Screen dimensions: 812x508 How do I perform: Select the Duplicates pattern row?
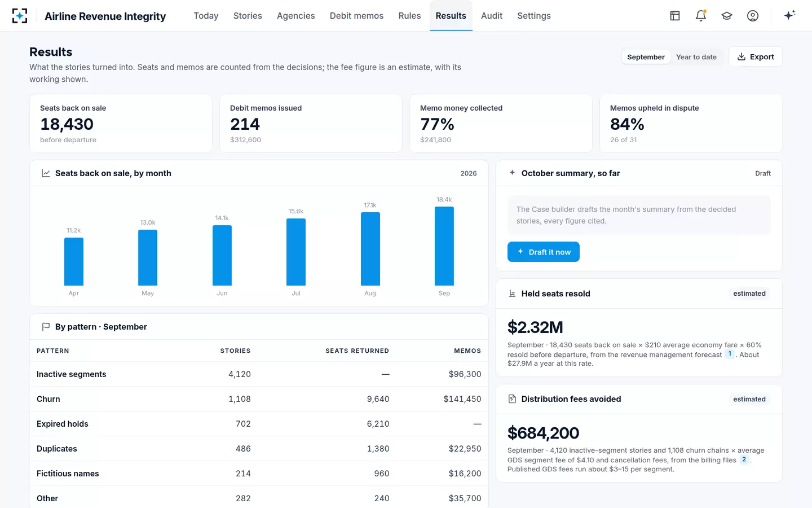(x=259, y=449)
